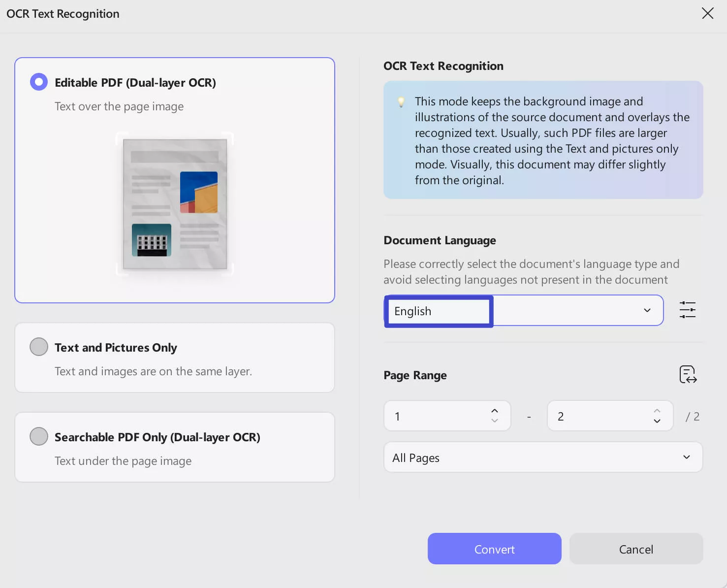Click the highlighted English language field
The height and width of the screenshot is (588, 727).
coord(438,311)
